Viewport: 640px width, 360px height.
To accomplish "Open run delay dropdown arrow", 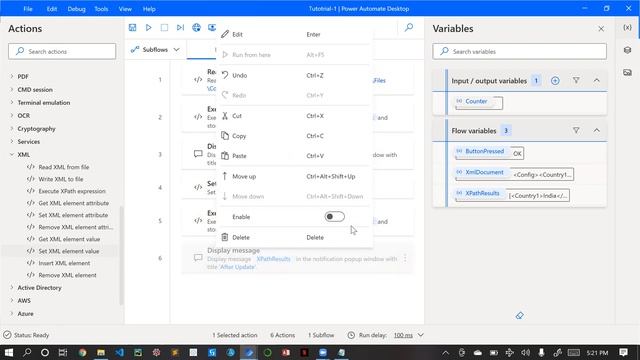I will [x=420, y=335].
